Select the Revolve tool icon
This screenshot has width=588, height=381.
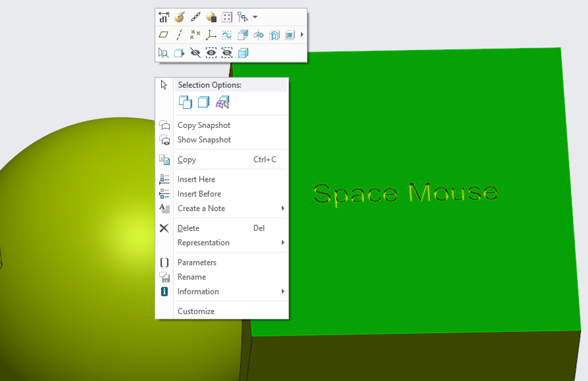point(258,35)
